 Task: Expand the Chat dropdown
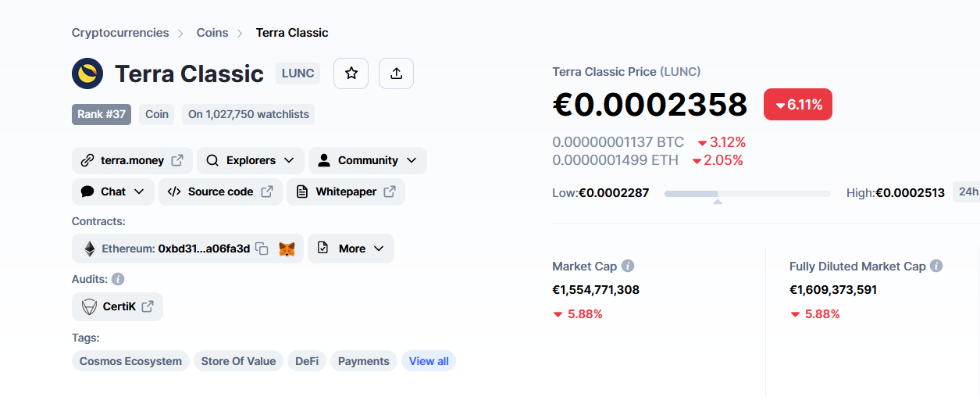tap(112, 191)
